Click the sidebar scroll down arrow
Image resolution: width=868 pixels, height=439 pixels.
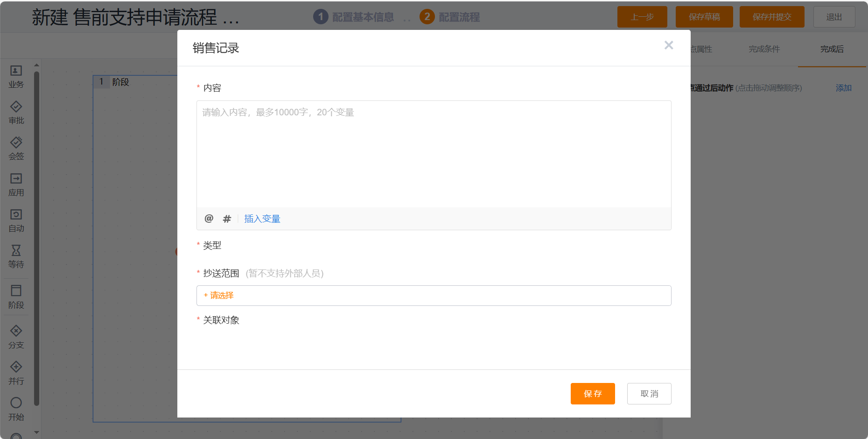coord(36,432)
